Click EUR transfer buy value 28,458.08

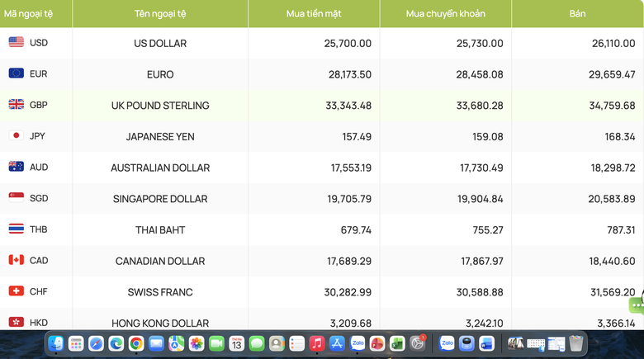tap(480, 74)
